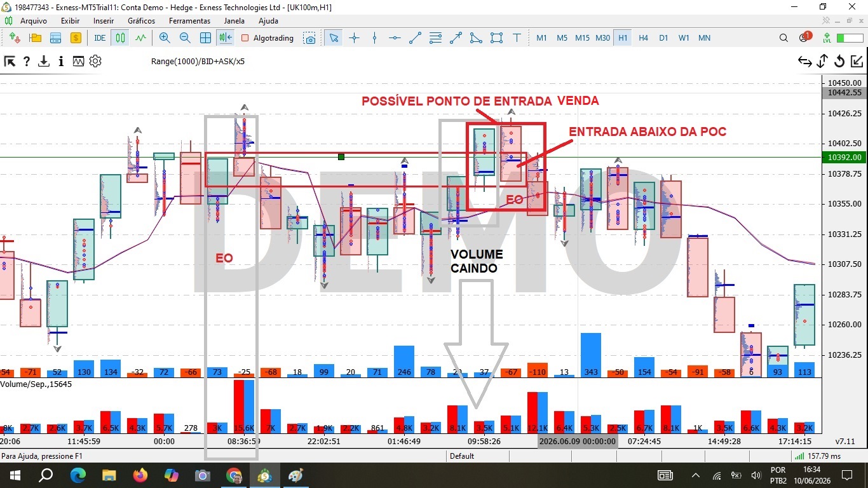The height and width of the screenshot is (488, 868).
Task: Select the equidistant channel lines tool
Action: coord(435,38)
